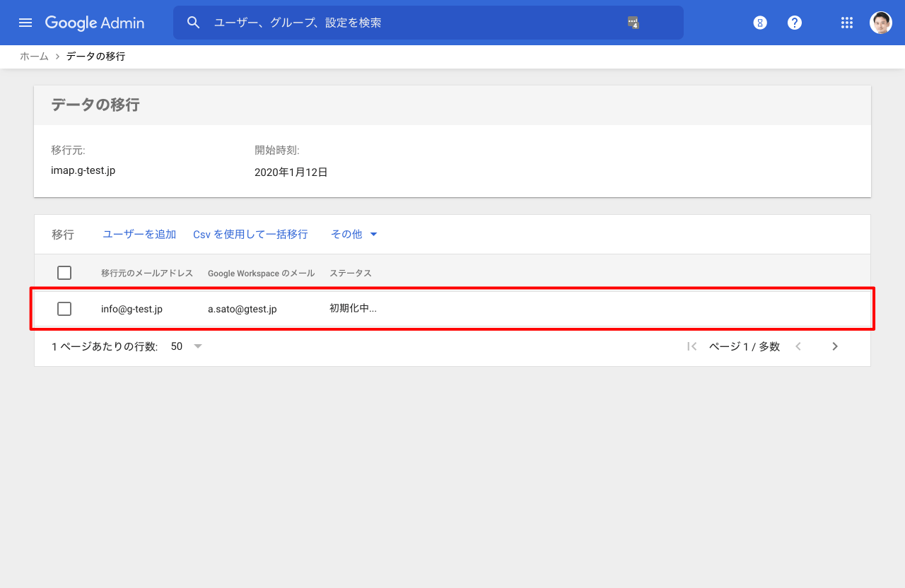Click 移行元のメールアドレス column header
The width and height of the screenshot is (905, 588).
click(147, 273)
